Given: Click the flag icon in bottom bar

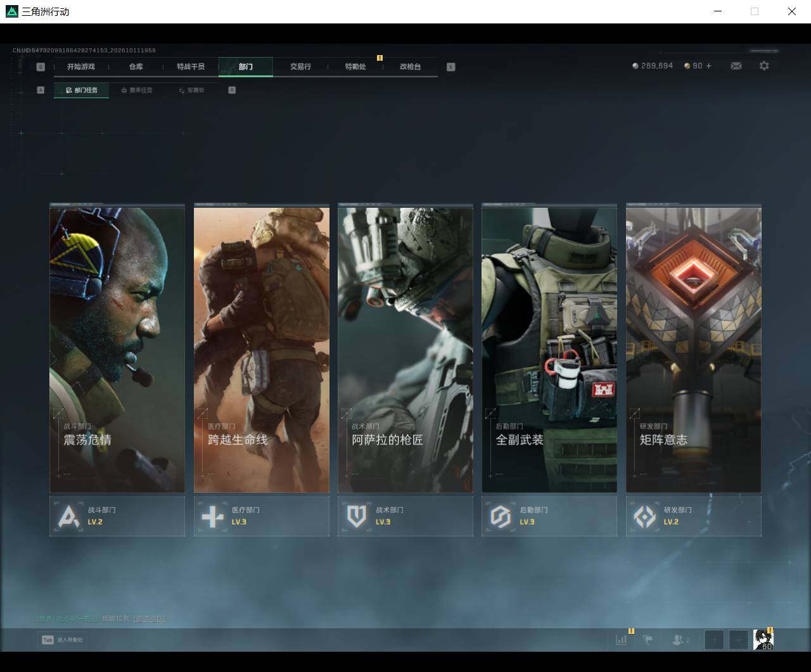Looking at the screenshot, I should coord(648,640).
